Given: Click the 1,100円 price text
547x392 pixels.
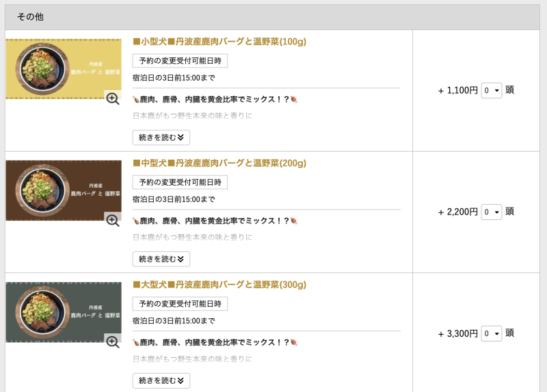Looking at the screenshot, I should point(462,90).
